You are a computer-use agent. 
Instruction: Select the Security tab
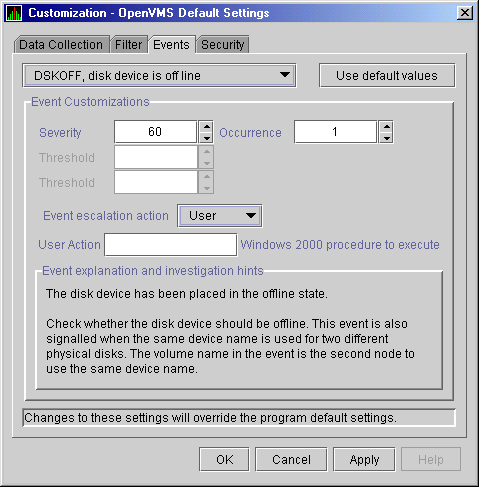coord(223,45)
